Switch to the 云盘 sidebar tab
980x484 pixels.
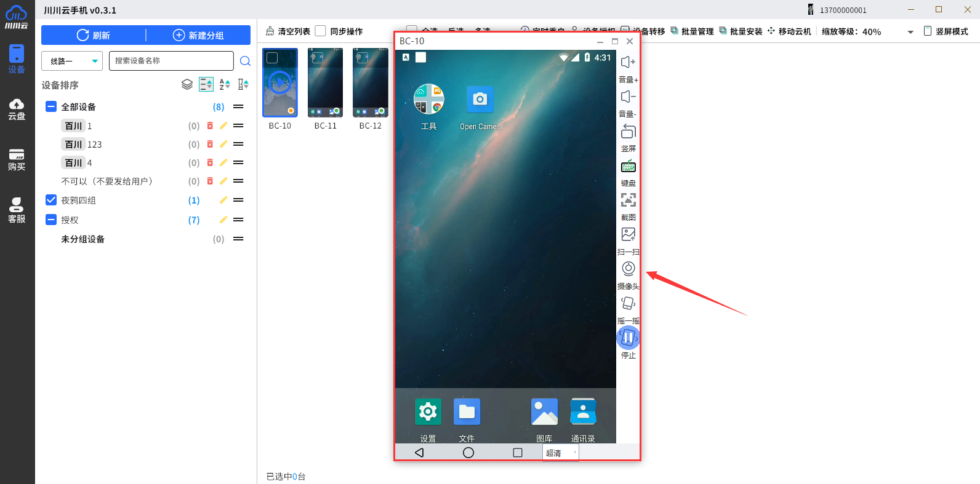click(x=17, y=109)
